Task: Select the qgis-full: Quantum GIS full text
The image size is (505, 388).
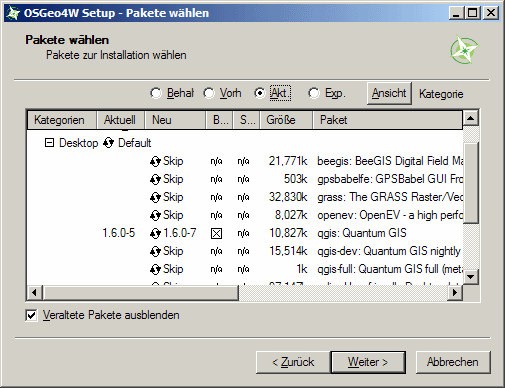Action: pyautogui.click(x=390, y=269)
